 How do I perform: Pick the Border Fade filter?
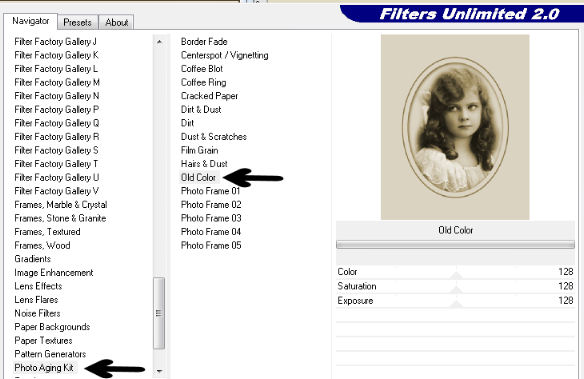204,42
